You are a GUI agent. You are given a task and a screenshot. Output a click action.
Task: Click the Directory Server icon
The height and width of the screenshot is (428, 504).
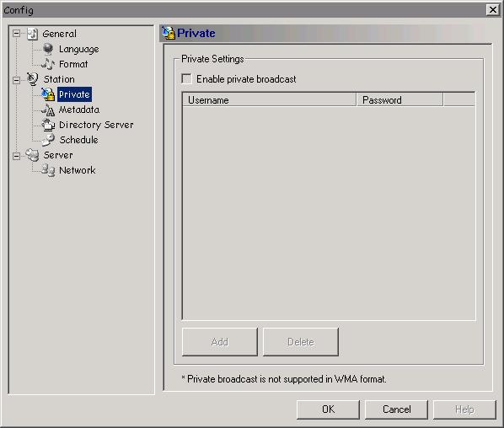pos(48,125)
